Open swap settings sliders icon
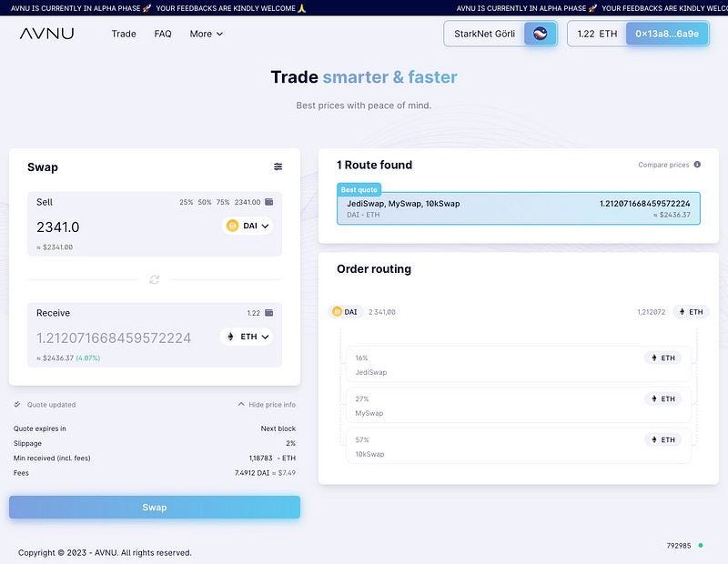Viewport: 728px width, 564px height. coord(278,166)
